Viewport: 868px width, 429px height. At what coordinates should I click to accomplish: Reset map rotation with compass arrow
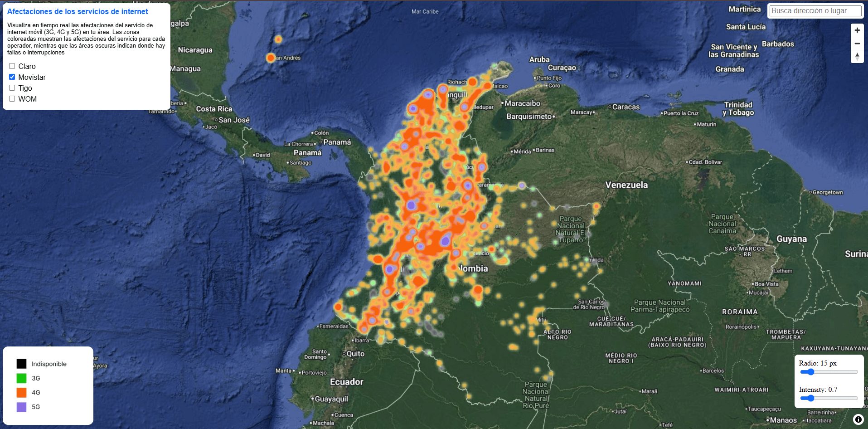tap(857, 57)
